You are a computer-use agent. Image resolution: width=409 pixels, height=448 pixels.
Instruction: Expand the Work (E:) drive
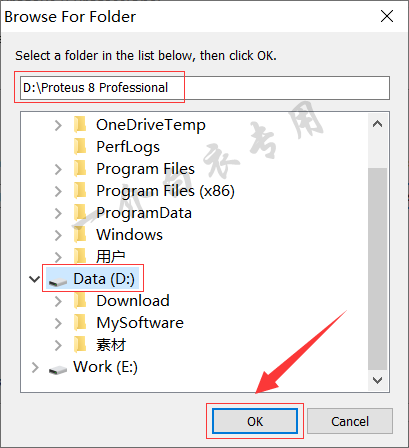35,367
